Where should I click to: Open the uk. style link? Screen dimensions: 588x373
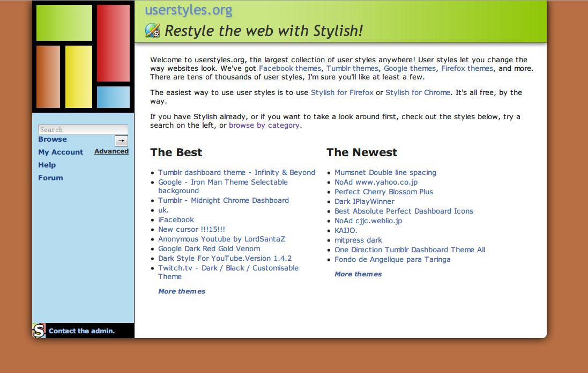tap(163, 210)
